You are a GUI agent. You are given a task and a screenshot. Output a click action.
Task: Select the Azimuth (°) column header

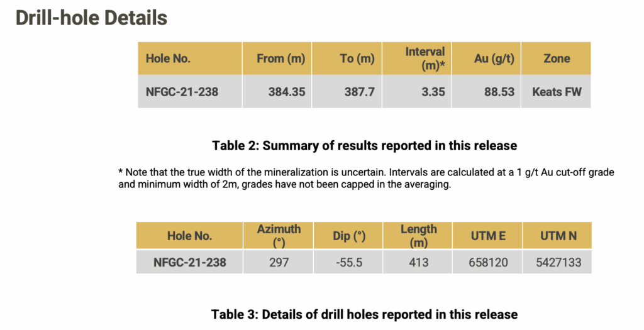coord(279,236)
